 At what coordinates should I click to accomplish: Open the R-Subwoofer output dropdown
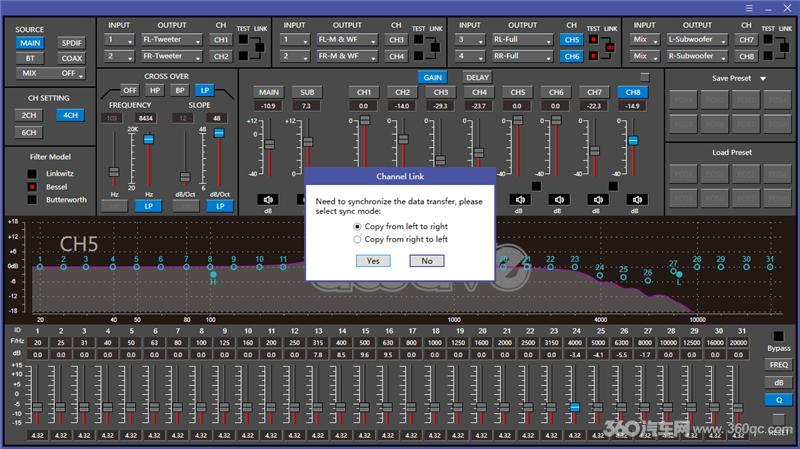coord(697,56)
